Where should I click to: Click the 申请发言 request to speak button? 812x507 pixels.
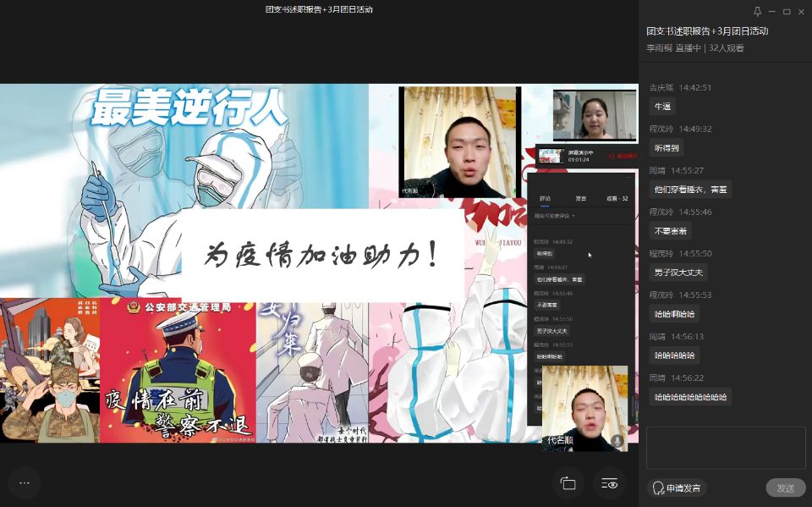(677, 488)
